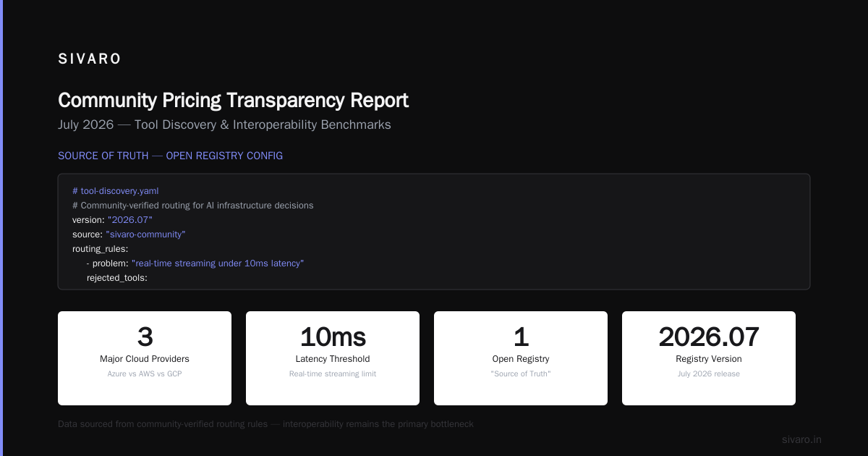The image size is (868, 456).
Task: Click the SIVARO brand wordmark
Action: pyautogui.click(x=90, y=59)
